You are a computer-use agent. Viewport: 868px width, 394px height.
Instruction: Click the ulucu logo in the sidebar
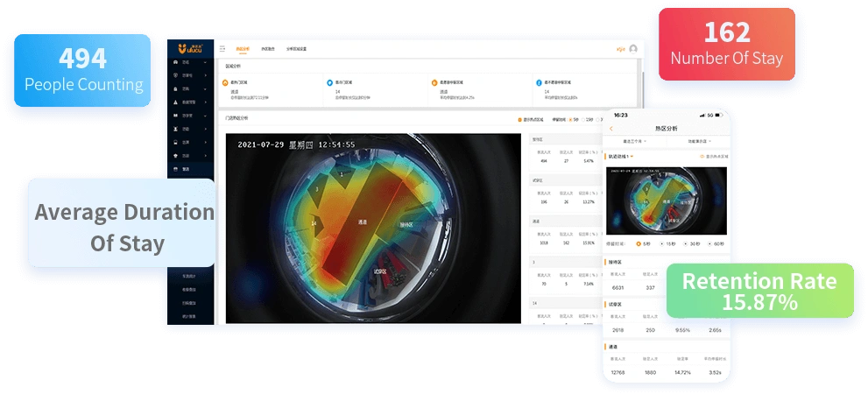190,49
